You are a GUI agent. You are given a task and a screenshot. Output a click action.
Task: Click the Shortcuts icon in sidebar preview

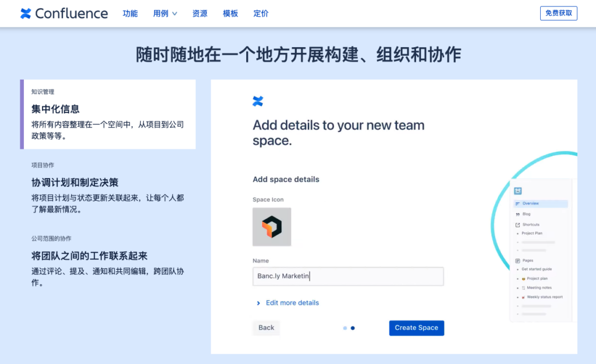pos(517,224)
